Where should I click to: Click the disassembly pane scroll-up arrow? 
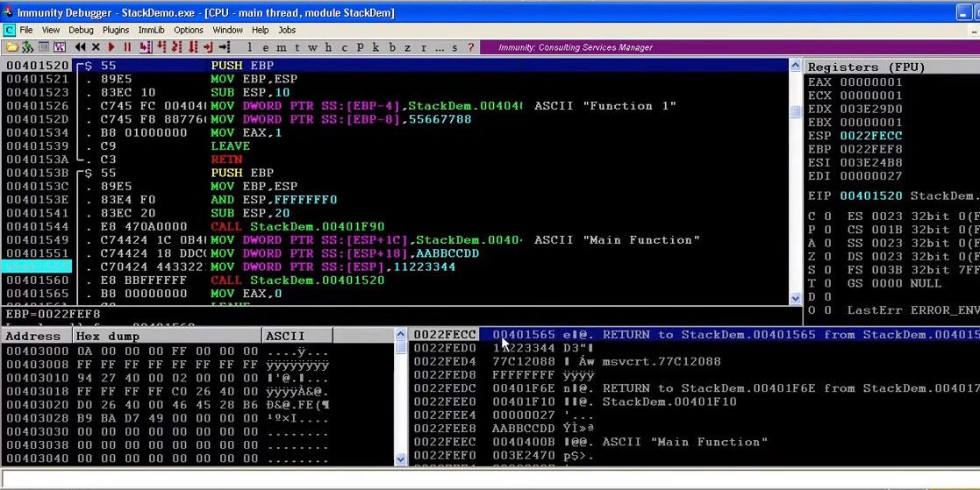pos(795,65)
